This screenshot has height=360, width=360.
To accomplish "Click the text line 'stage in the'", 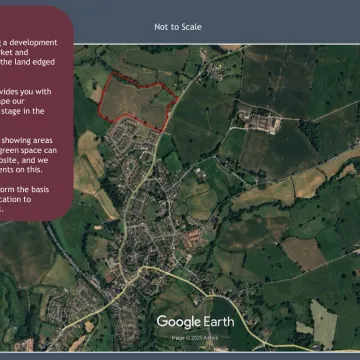I will pos(22,111).
